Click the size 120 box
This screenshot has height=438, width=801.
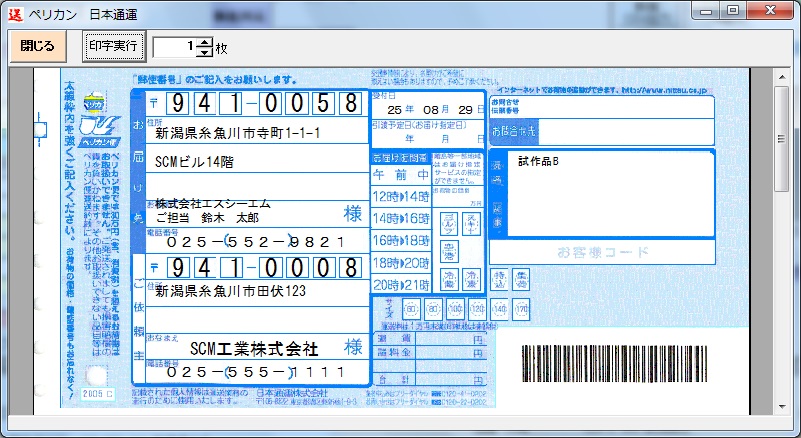477,309
